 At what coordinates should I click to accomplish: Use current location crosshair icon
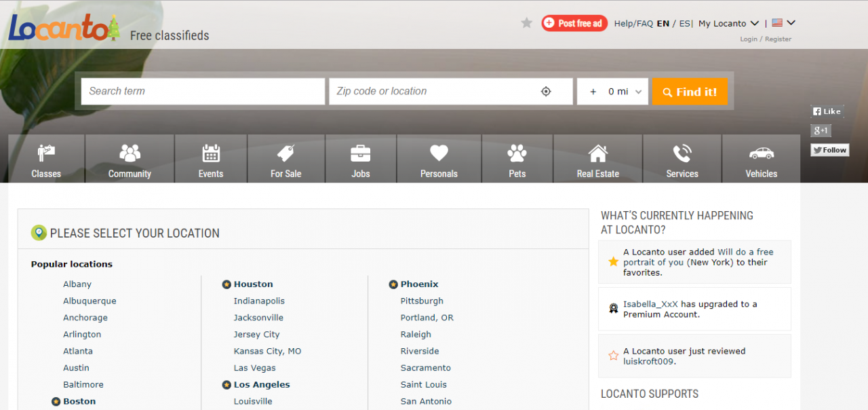[x=546, y=92]
